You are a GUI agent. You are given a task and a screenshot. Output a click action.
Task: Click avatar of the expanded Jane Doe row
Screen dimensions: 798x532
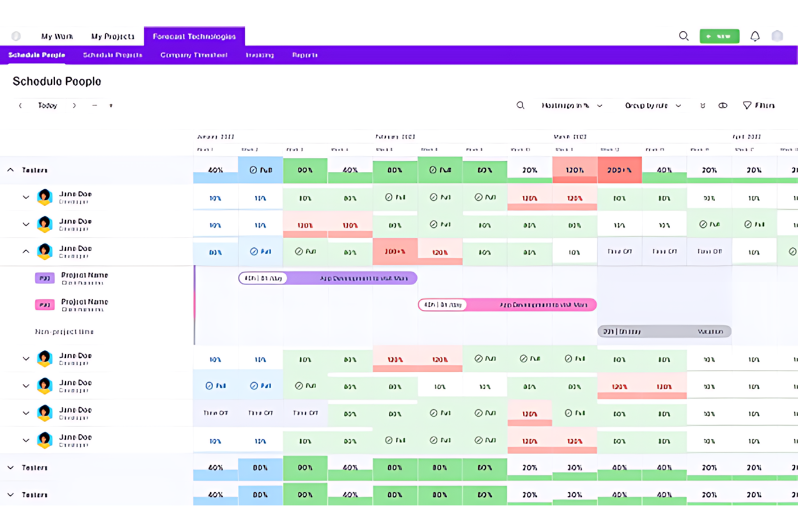click(45, 251)
